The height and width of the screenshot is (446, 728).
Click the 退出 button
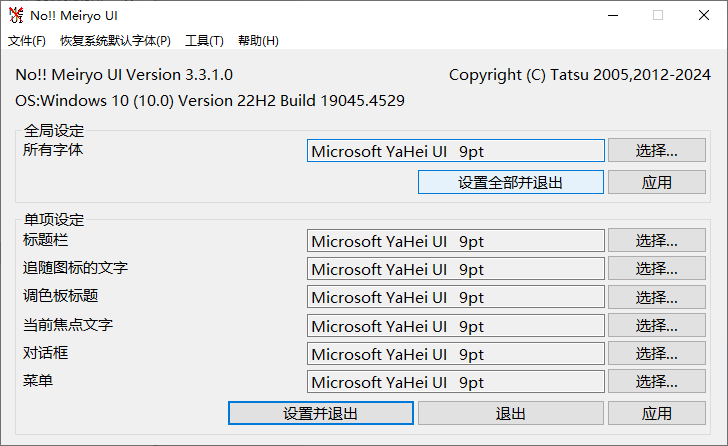click(x=510, y=414)
